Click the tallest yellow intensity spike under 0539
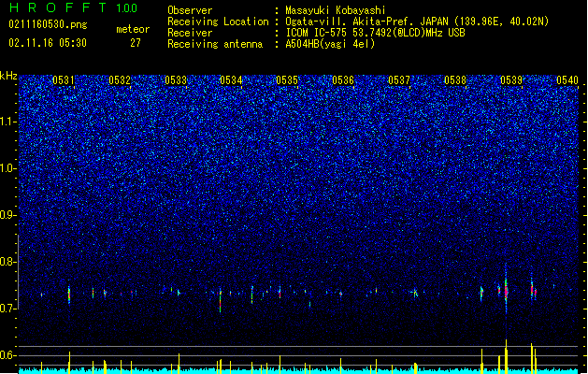 [x=506, y=356]
